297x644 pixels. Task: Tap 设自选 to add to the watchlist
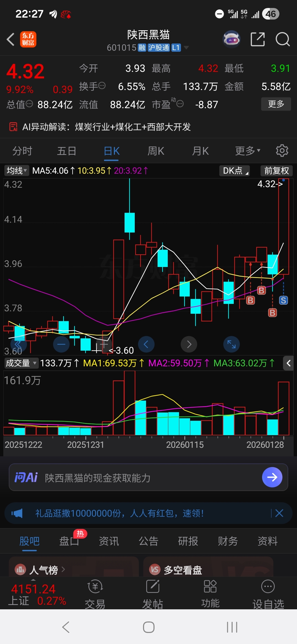click(268, 594)
